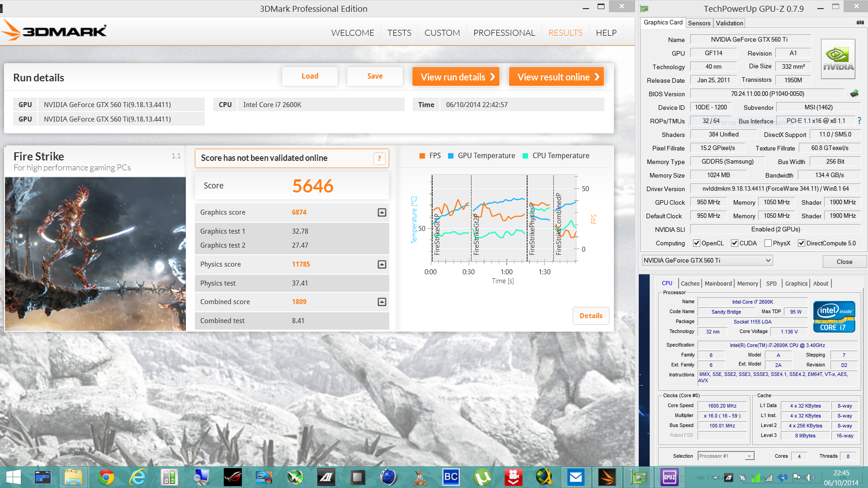Open the Caches tab in CPU-Z
The height and width of the screenshot is (488, 868).
point(690,283)
